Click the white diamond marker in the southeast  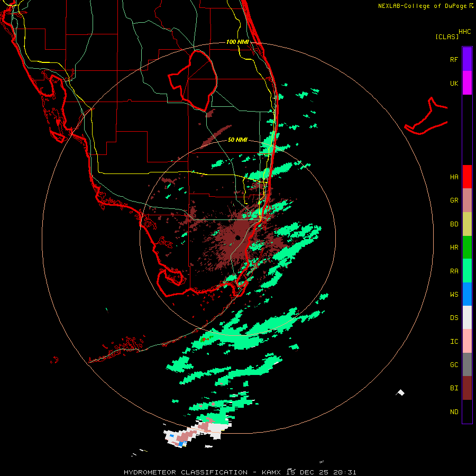coord(400,392)
